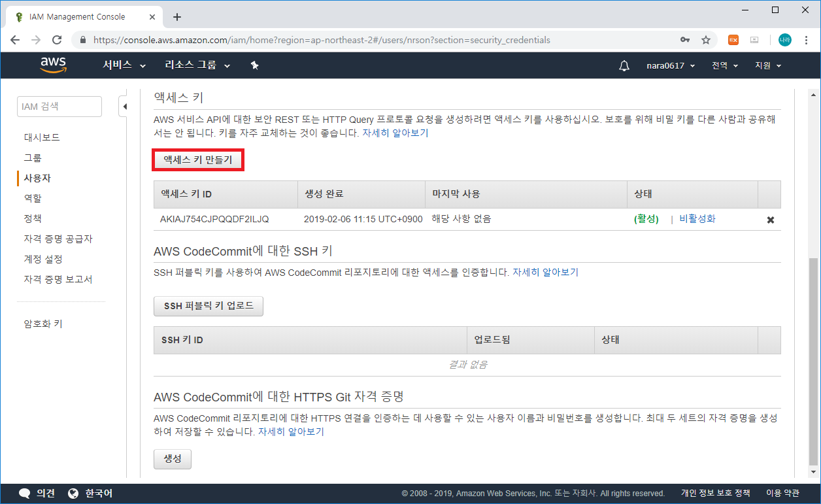The width and height of the screenshot is (821, 504).
Task: Click the (활성) status text
Action: point(646,219)
